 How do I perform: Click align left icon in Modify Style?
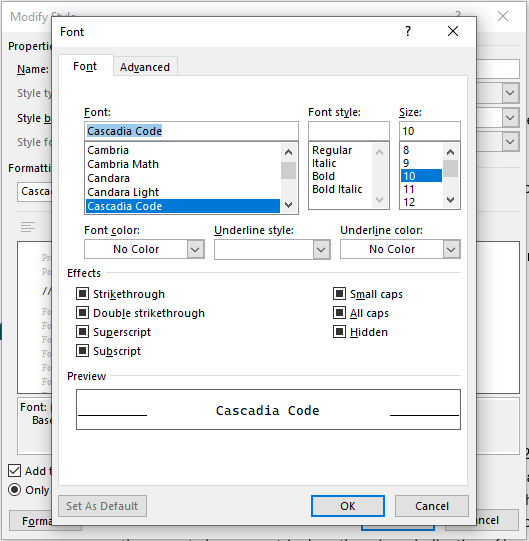coord(28,227)
